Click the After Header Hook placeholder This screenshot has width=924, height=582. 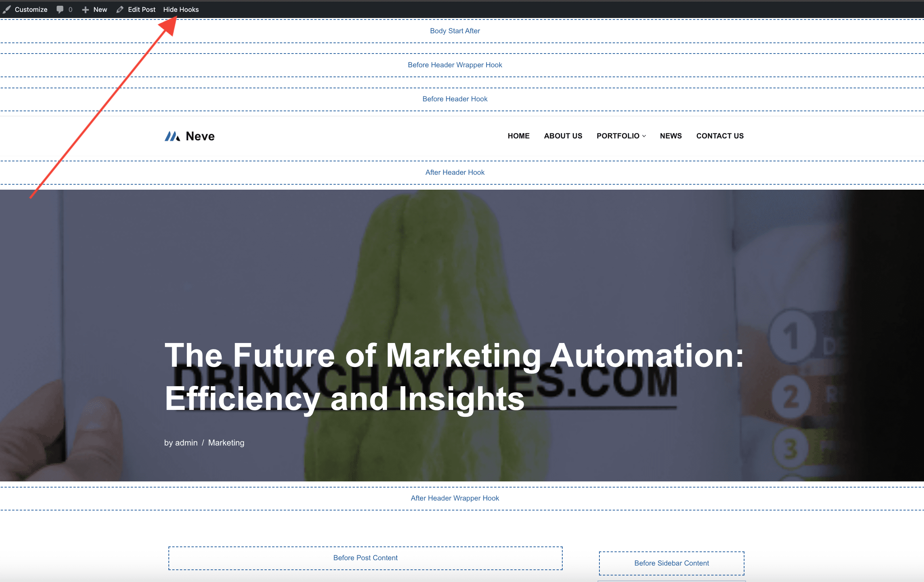coord(455,172)
